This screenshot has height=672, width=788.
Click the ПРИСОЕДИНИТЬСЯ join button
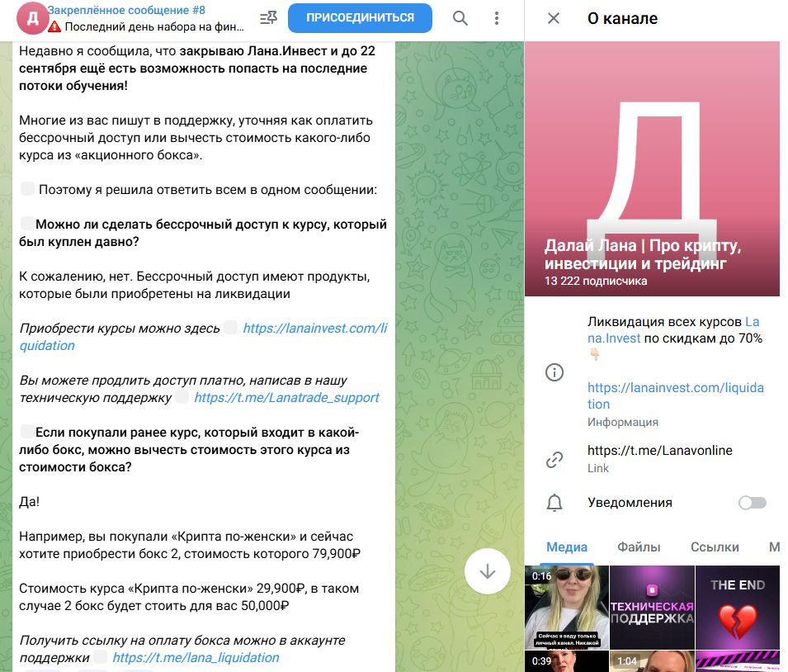pos(360,17)
